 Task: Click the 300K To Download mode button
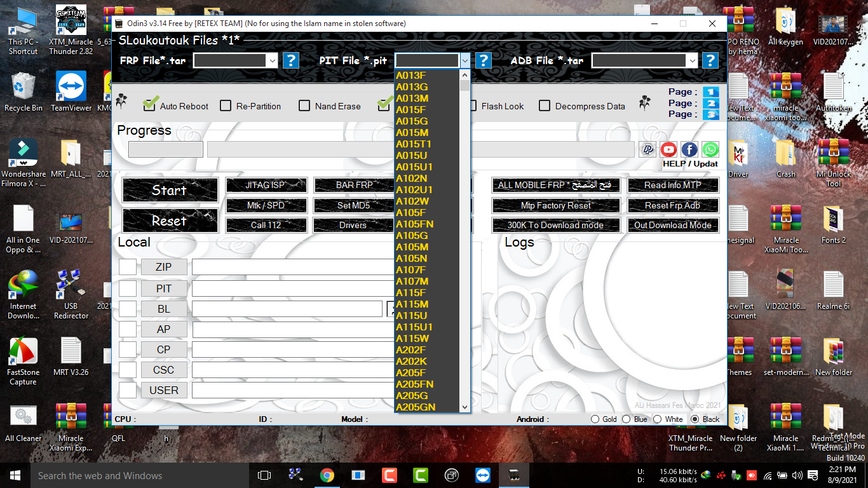pos(556,225)
